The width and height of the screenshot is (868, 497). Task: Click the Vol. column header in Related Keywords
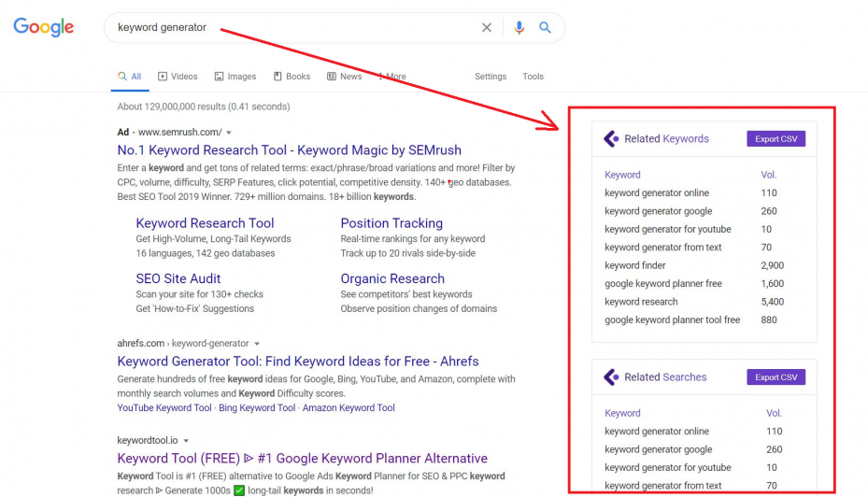pyautogui.click(x=768, y=175)
